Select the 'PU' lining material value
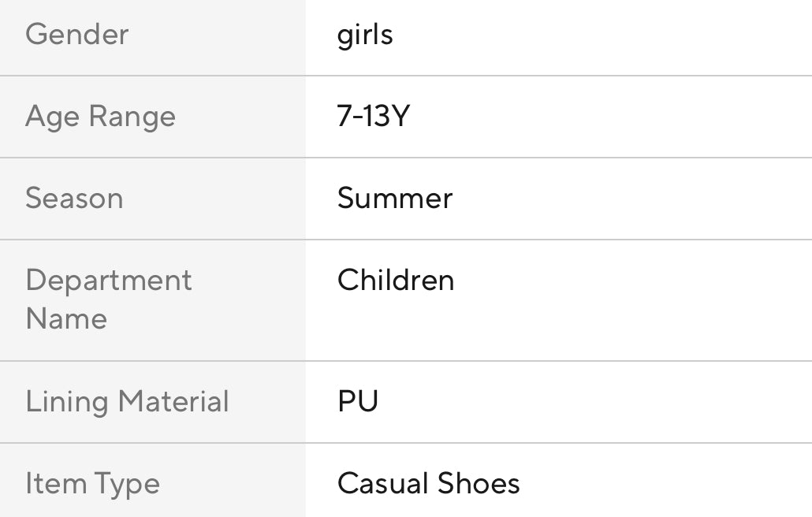 (x=358, y=401)
